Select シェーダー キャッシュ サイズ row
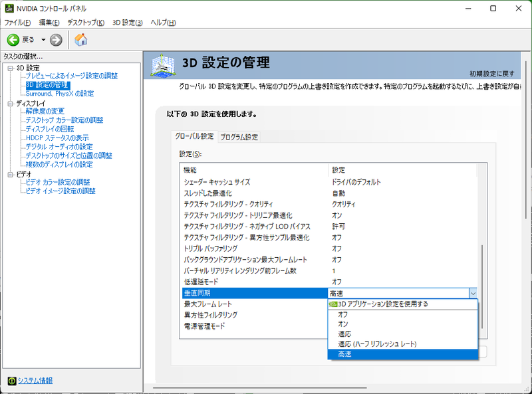 (x=329, y=182)
